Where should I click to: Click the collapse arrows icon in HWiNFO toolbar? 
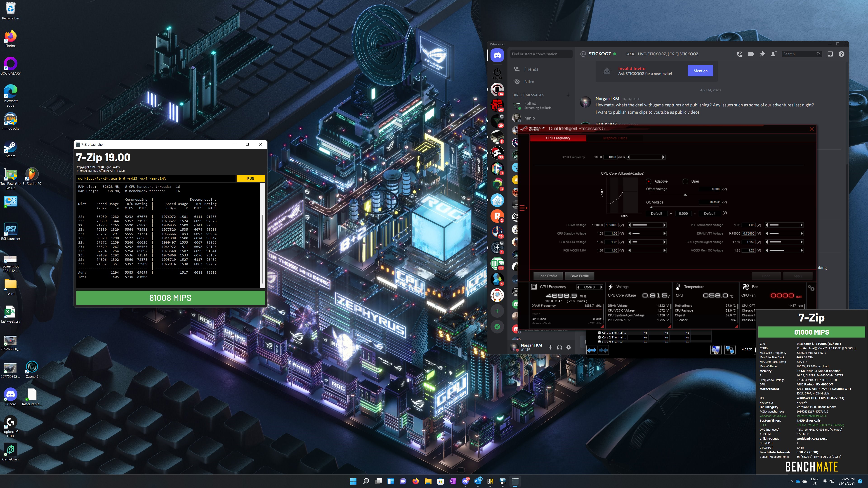[603, 350]
